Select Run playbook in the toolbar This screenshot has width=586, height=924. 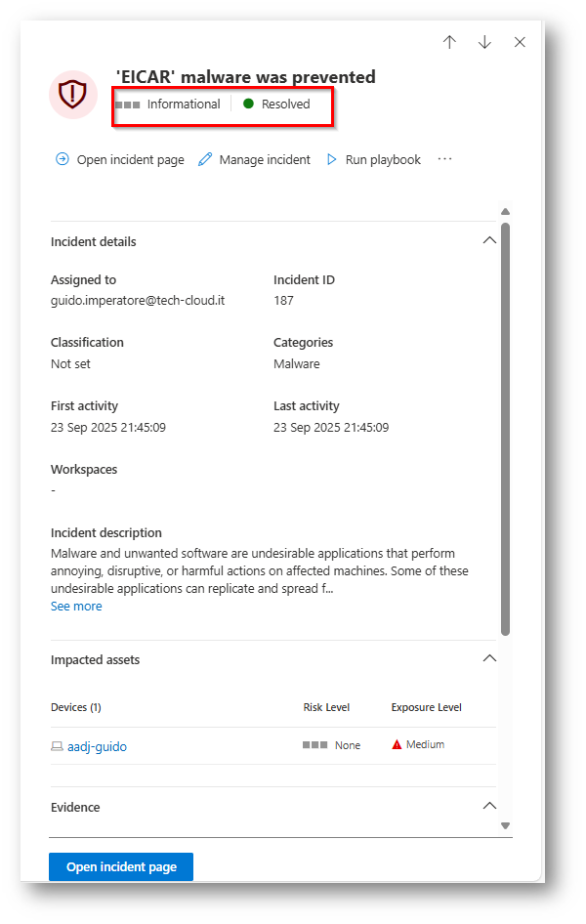[383, 159]
